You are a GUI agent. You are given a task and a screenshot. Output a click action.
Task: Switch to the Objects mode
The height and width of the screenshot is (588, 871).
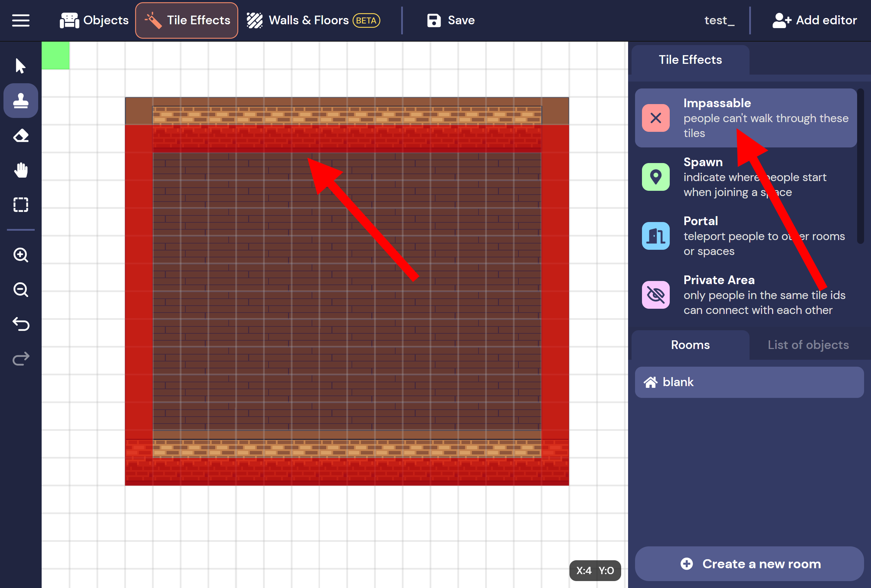(x=94, y=20)
